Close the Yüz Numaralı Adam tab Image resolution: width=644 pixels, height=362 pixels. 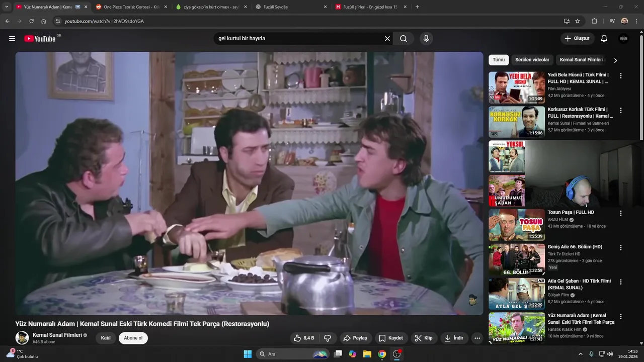[86, 7]
